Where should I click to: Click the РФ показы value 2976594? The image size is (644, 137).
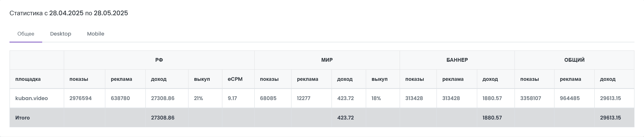tap(80, 98)
